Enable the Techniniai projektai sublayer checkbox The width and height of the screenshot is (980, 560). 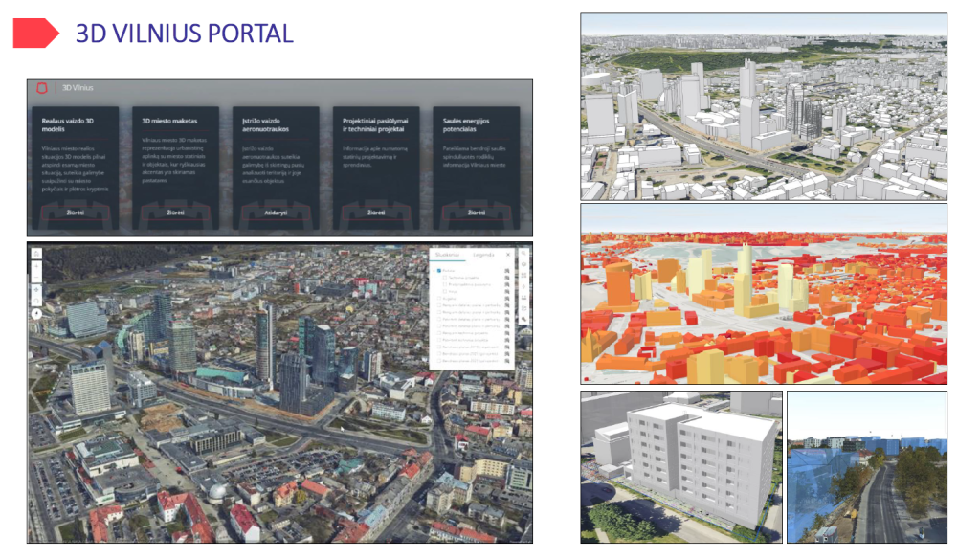click(x=445, y=278)
